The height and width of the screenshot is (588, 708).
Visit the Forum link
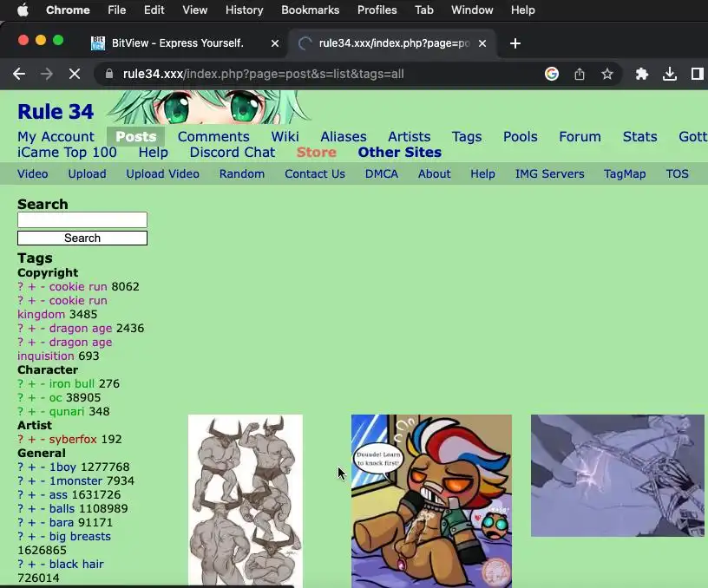coord(580,137)
